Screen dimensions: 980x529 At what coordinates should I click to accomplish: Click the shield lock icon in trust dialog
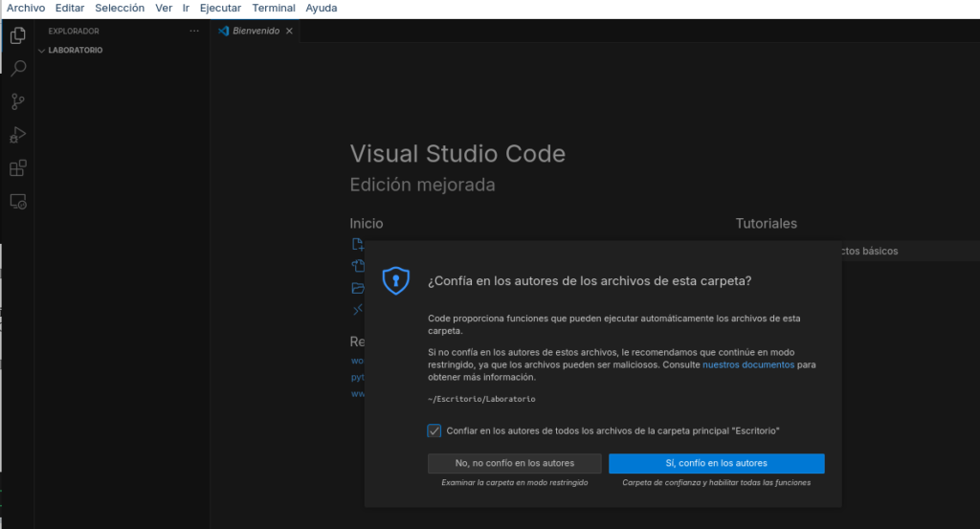click(395, 281)
